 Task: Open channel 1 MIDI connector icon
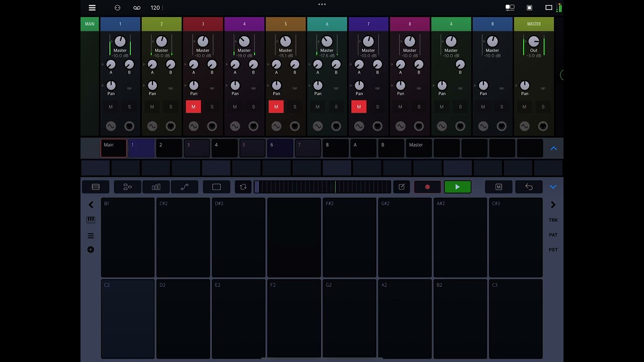[129, 126]
